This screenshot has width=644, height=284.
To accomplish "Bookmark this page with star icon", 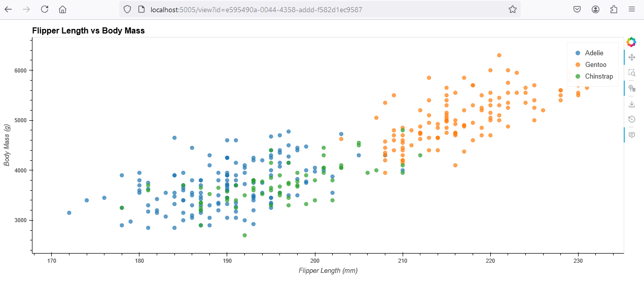I will 513,9.
